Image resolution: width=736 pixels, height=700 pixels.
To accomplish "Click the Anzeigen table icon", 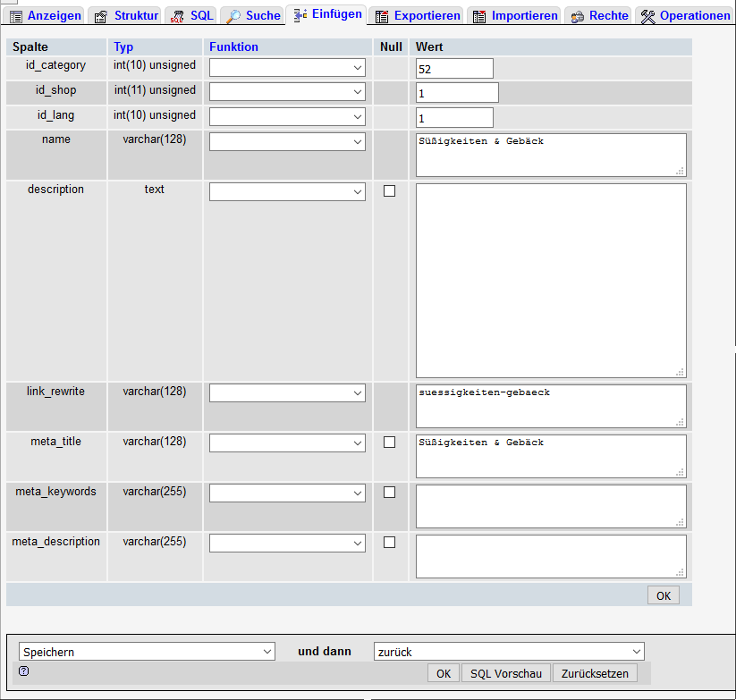I will coord(16,17).
